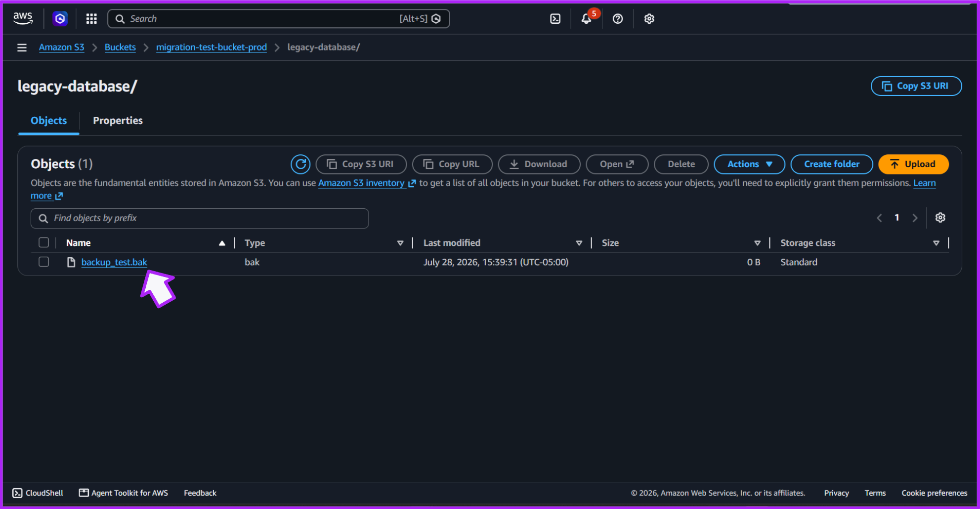Sort by the Type column arrow
This screenshot has width=980, height=509.
click(400, 243)
